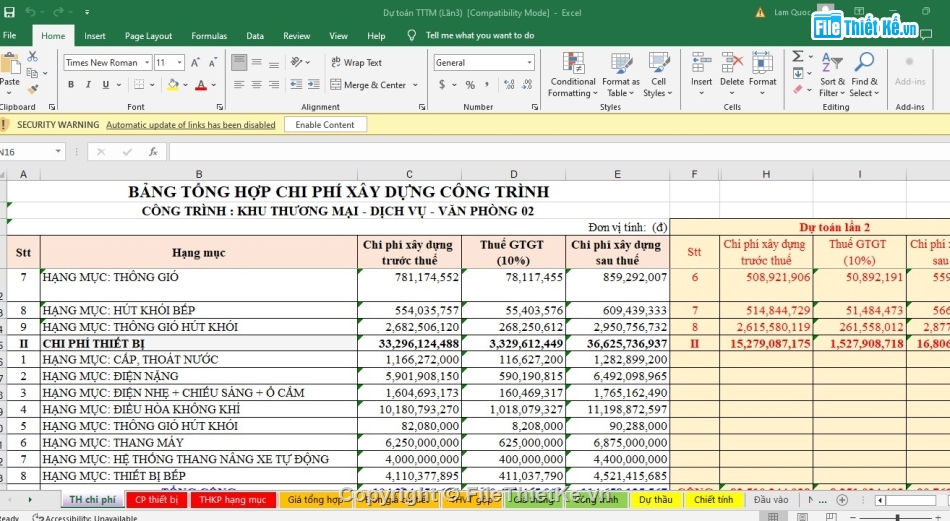Align text left in cell

[239, 85]
